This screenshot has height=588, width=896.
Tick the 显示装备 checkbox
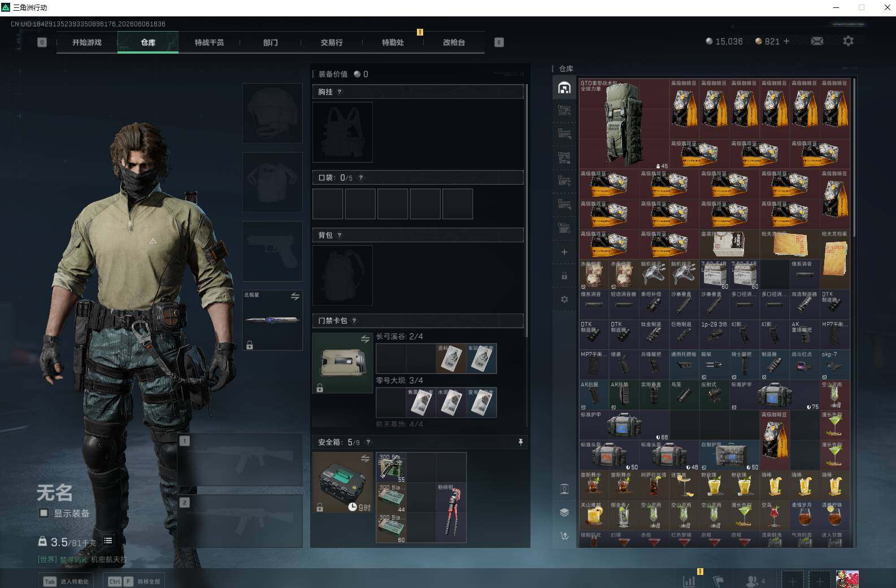44,513
